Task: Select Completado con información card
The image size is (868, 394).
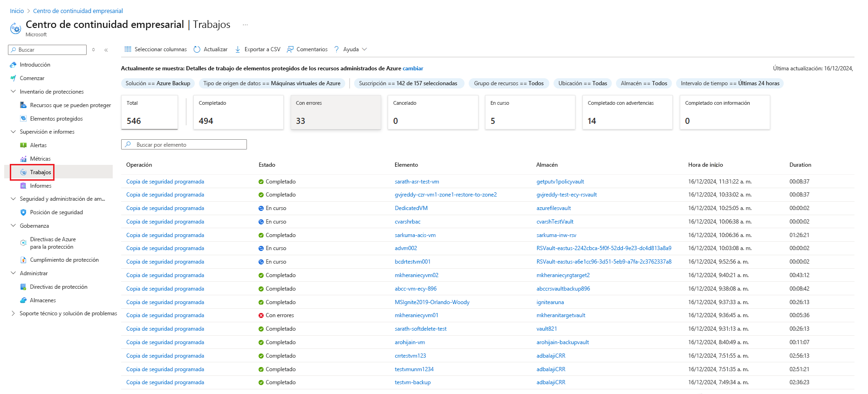Action: pos(725,112)
